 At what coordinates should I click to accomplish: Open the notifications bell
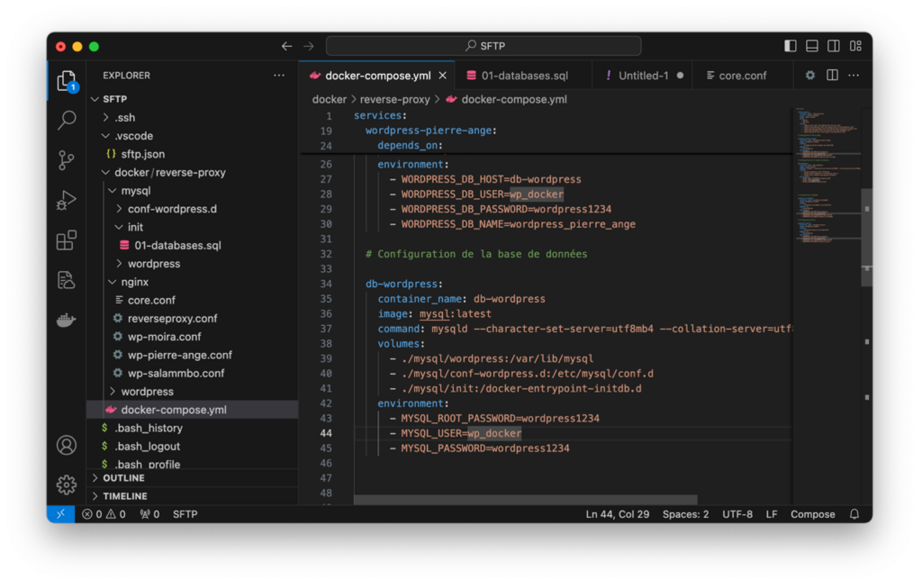click(x=854, y=514)
